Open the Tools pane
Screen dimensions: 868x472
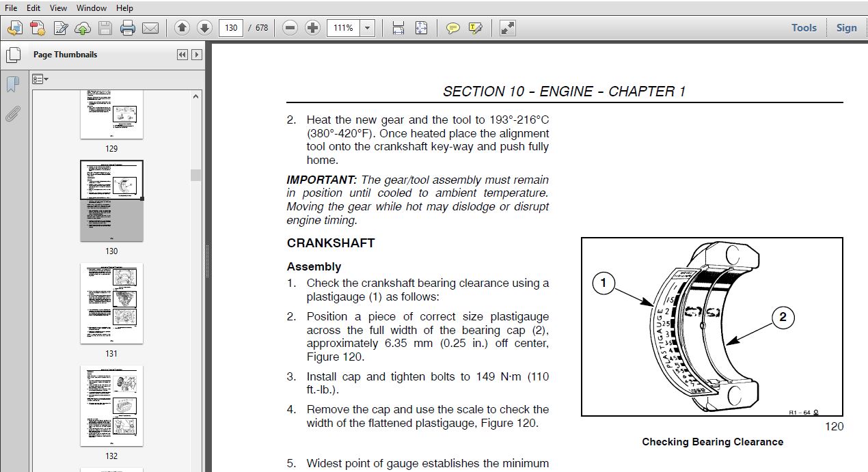(804, 28)
